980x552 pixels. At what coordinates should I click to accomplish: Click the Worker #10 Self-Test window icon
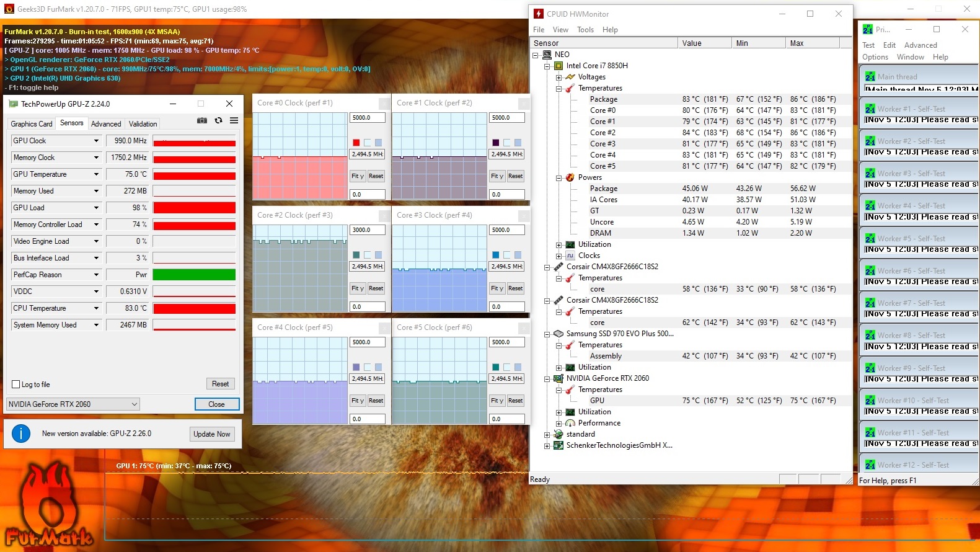[870, 400]
